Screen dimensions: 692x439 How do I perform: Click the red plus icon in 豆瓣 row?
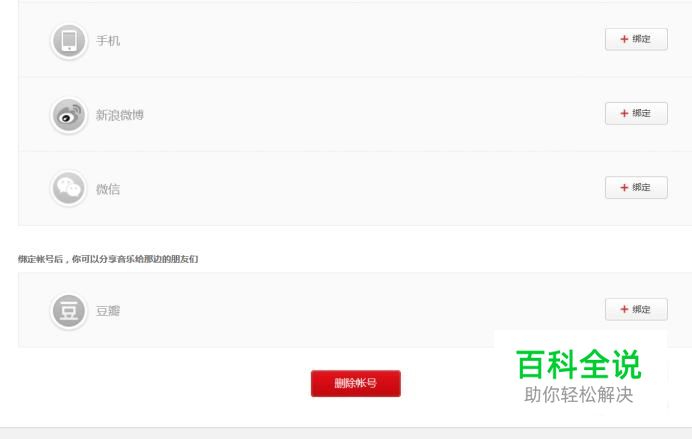point(624,309)
